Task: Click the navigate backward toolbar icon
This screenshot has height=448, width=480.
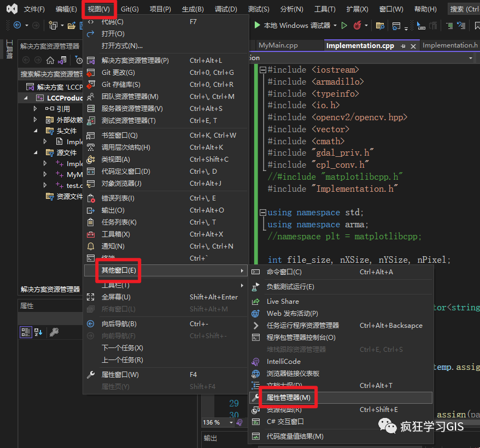Action: (x=17, y=25)
